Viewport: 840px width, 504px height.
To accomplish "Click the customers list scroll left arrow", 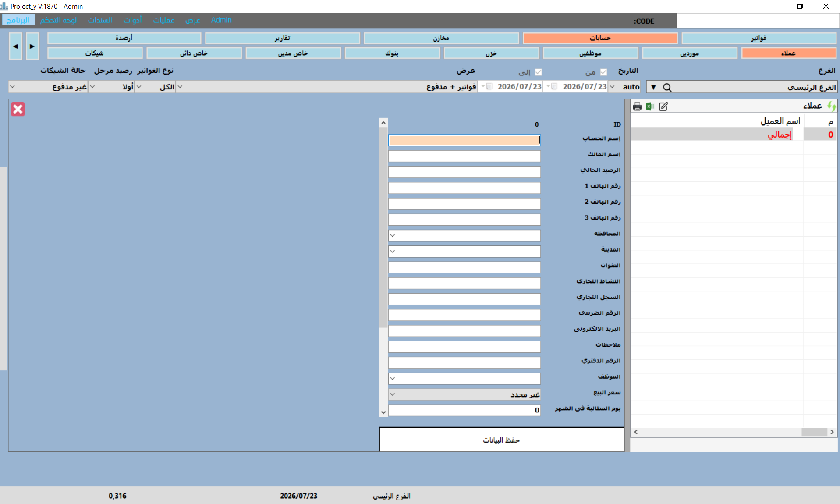I will (x=636, y=432).
